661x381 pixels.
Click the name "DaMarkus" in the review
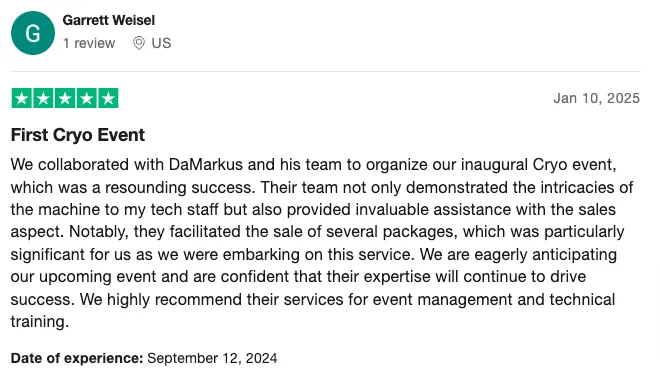[x=206, y=164]
